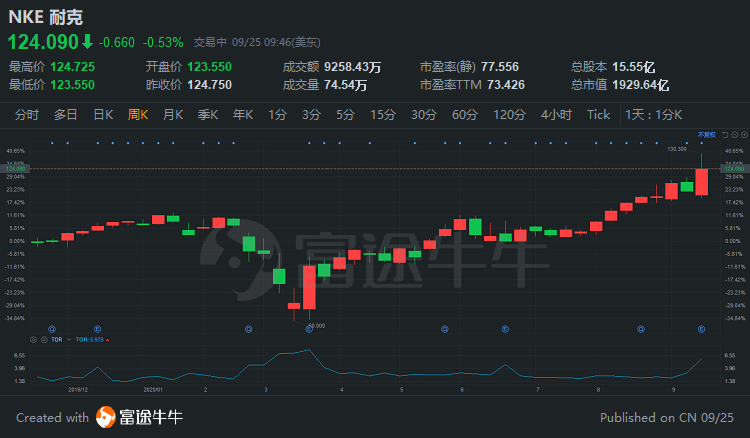Viewport: 750px width, 438px height.
Task: Switch to 120分 interval
Action: [x=509, y=115]
